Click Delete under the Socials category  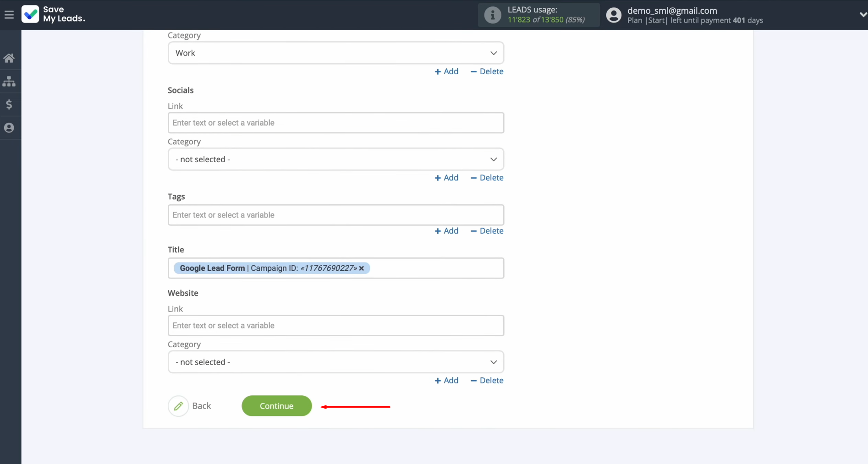487,178
